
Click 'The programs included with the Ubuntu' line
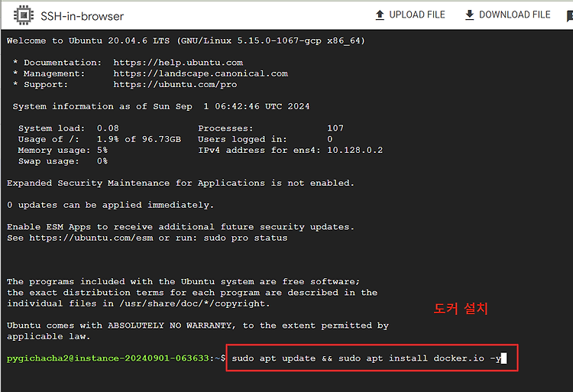pos(183,282)
